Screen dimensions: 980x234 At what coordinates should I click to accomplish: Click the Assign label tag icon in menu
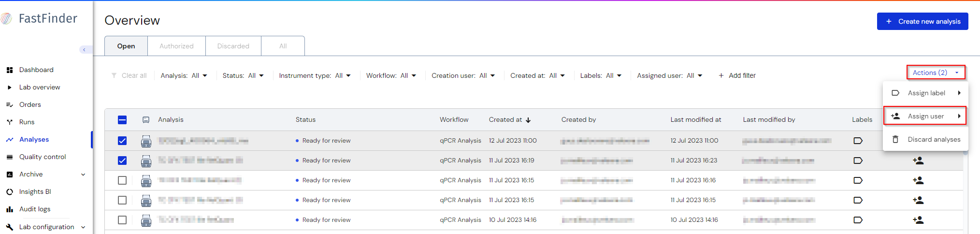pyautogui.click(x=895, y=93)
